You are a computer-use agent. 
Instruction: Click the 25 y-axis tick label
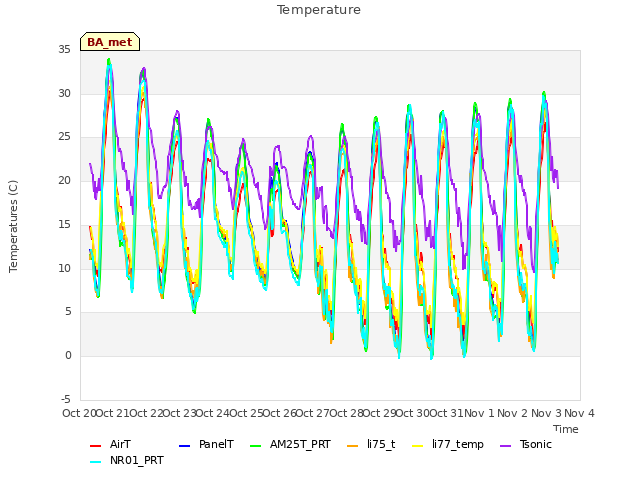coord(64,137)
